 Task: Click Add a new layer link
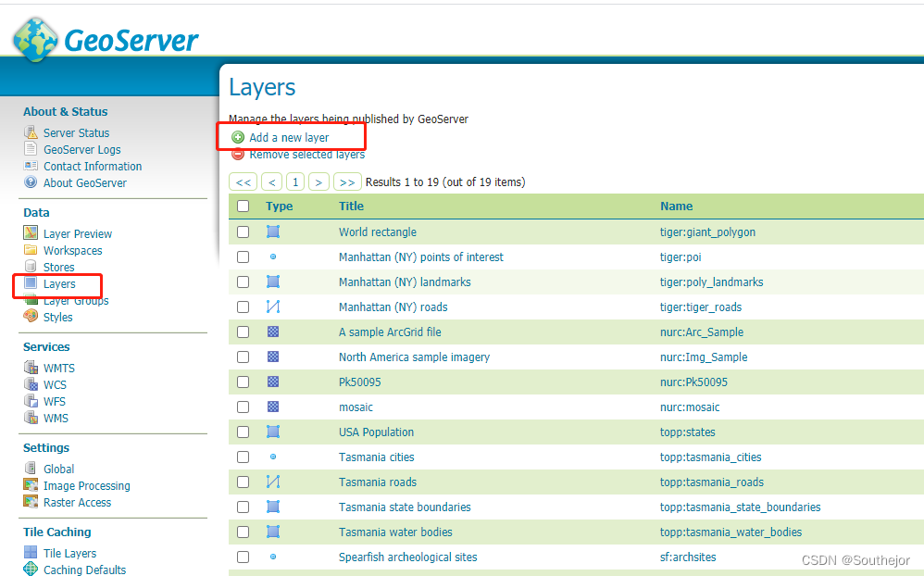289,137
